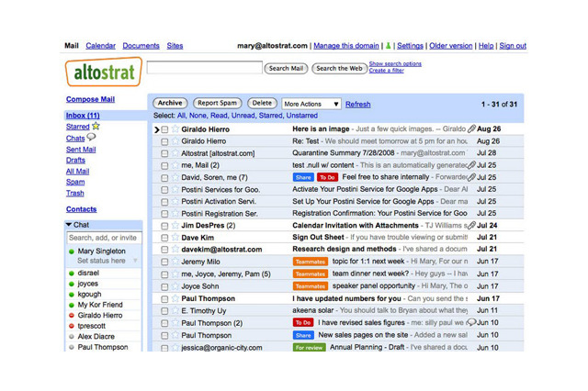Collapse the Chat panel triangle

(69, 225)
